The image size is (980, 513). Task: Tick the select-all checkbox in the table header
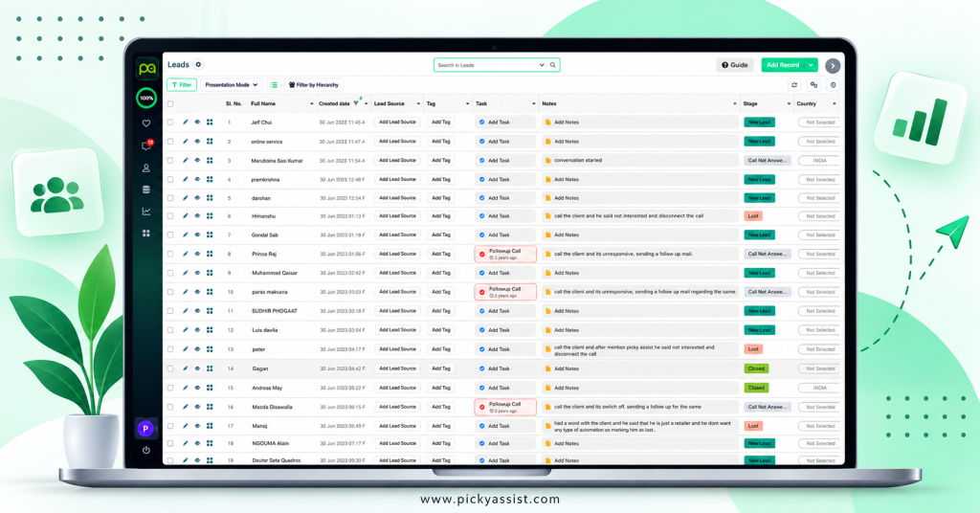pos(170,104)
